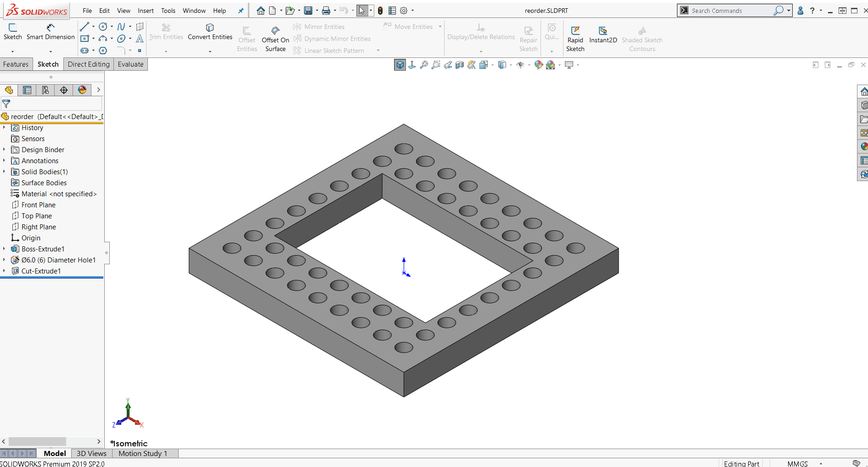Click the Rebuild traffic light icon
Image resolution: width=868 pixels, height=467 pixels.
tap(380, 11)
